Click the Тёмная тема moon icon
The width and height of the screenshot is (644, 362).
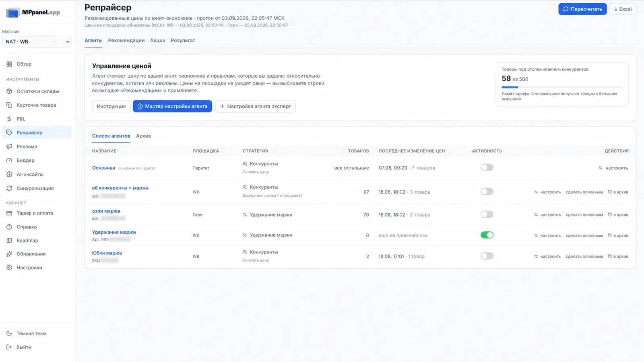click(9, 333)
